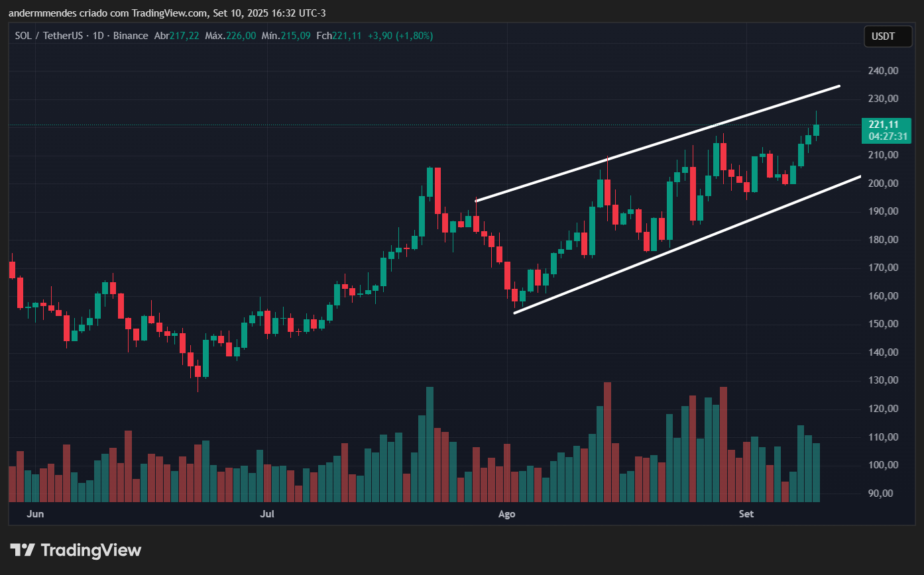
Task: Click the 210,00 price axis label
Action: tap(882, 155)
